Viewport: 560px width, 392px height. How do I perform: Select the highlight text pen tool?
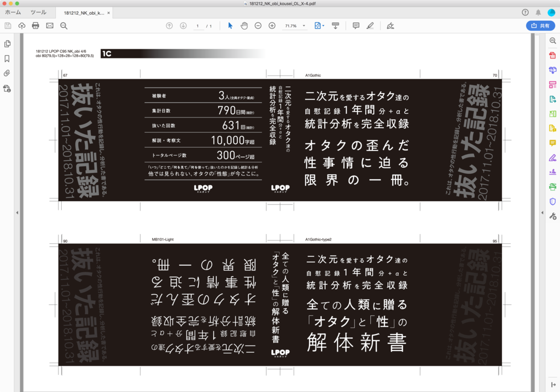pos(370,26)
